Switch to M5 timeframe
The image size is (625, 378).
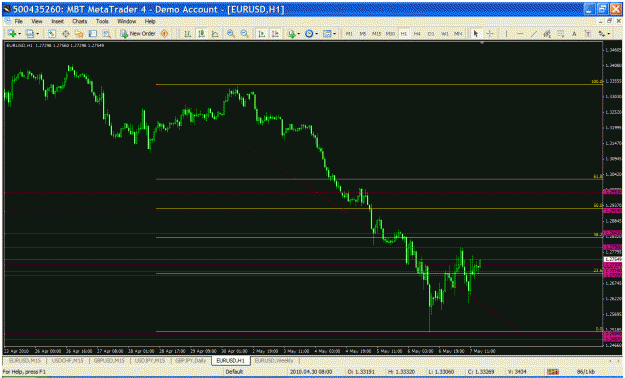(363, 34)
